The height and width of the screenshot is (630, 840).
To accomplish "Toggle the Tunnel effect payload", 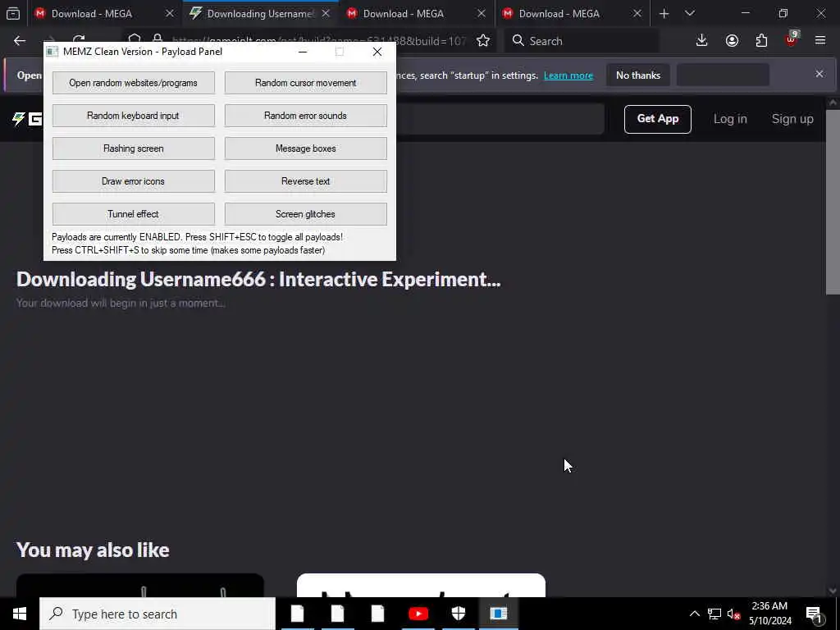I will coord(134,214).
